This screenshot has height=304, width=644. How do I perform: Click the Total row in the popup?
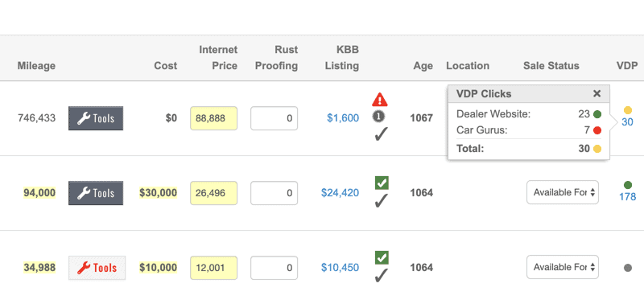(x=529, y=149)
